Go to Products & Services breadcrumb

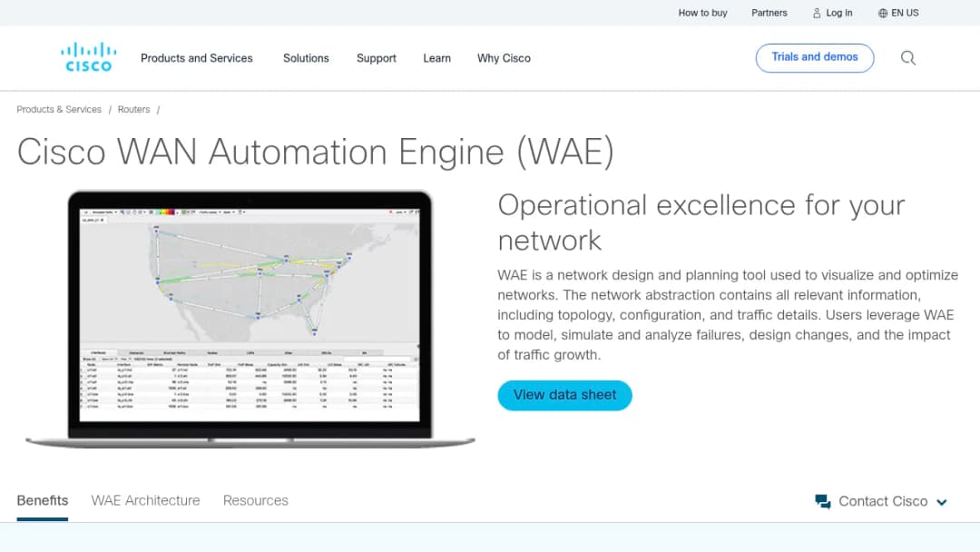[x=59, y=109]
